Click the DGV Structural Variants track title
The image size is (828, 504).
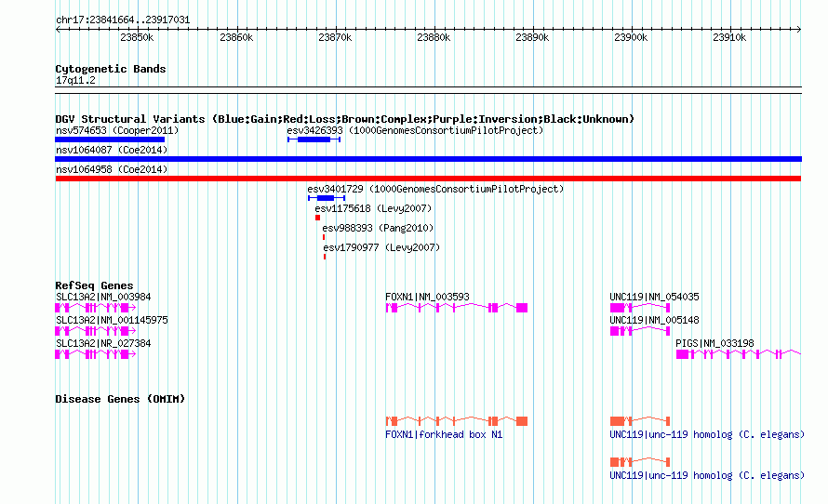coord(344,119)
